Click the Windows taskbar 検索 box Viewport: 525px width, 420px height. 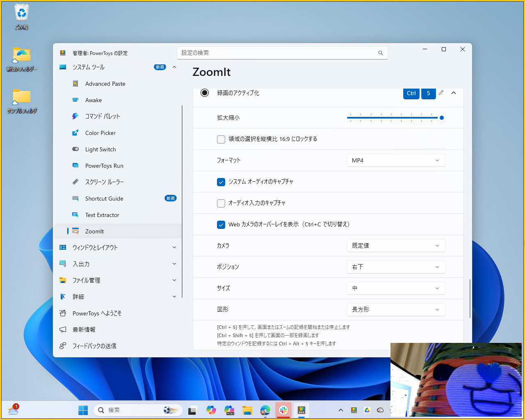tap(138, 410)
